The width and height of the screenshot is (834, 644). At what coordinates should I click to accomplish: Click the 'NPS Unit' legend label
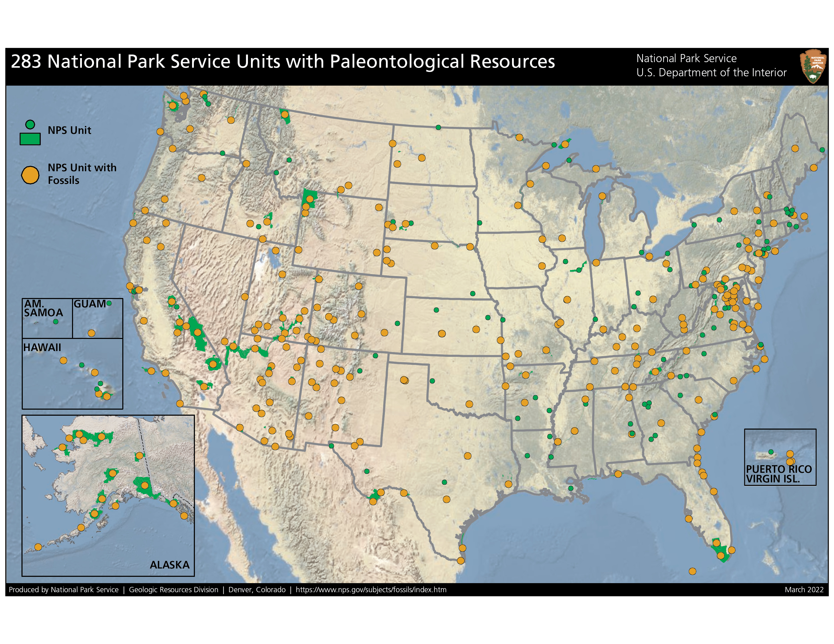click(x=69, y=131)
